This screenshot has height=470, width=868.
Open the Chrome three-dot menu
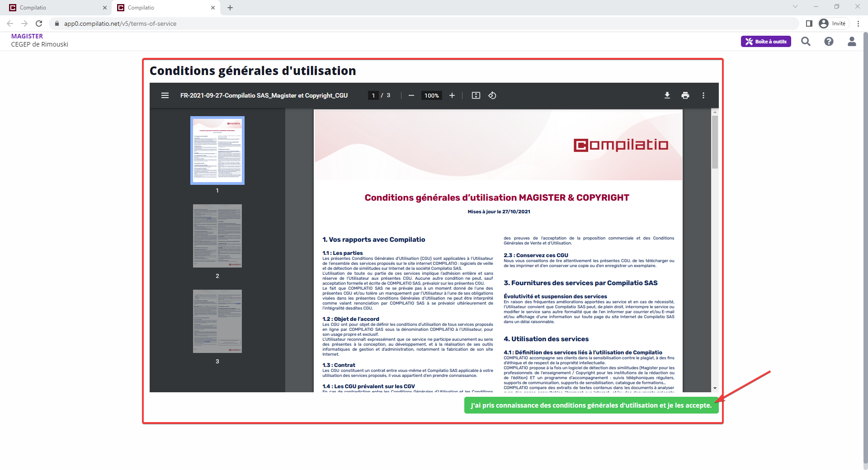pyautogui.click(x=858, y=23)
